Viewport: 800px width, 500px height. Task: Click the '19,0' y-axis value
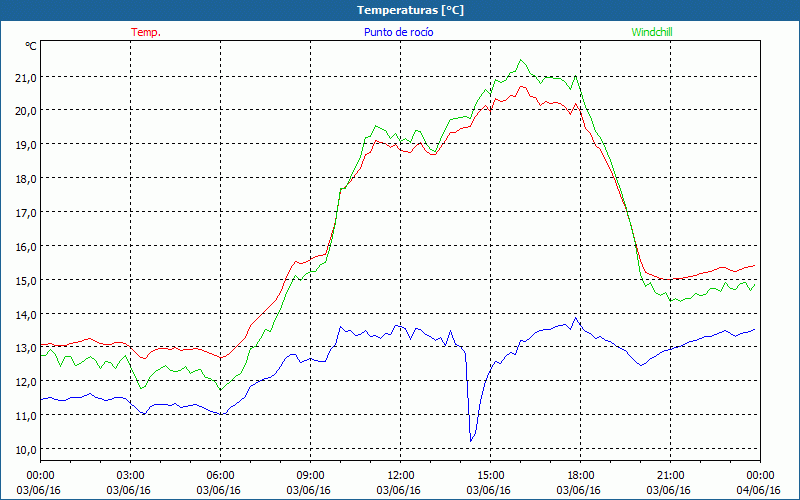26,145
